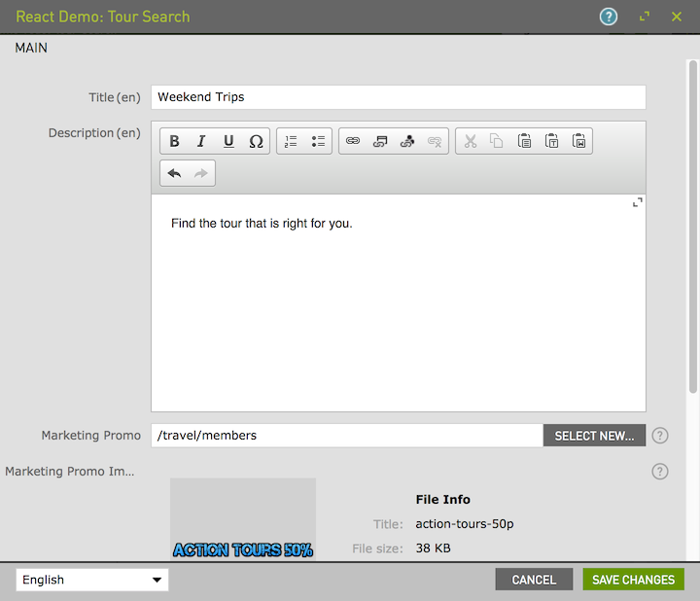
Task: Show help for the Marketing Promo Image field
Action: (x=660, y=471)
